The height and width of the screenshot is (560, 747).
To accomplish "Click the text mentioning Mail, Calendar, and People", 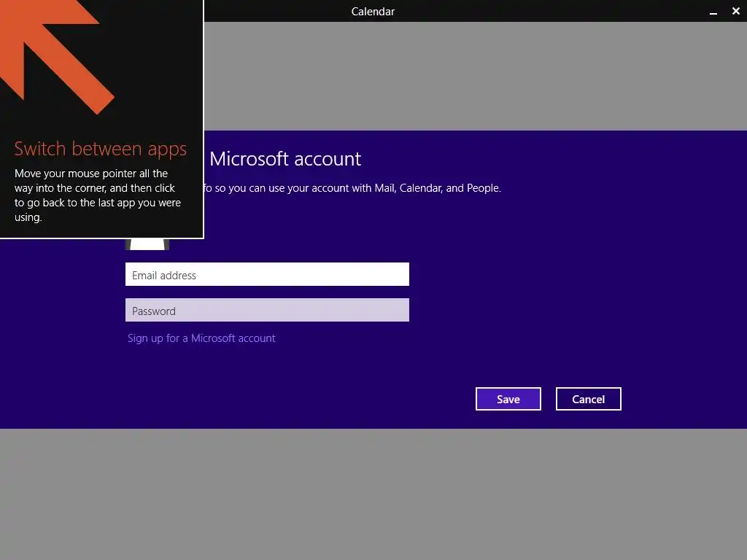I will pos(352,188).
